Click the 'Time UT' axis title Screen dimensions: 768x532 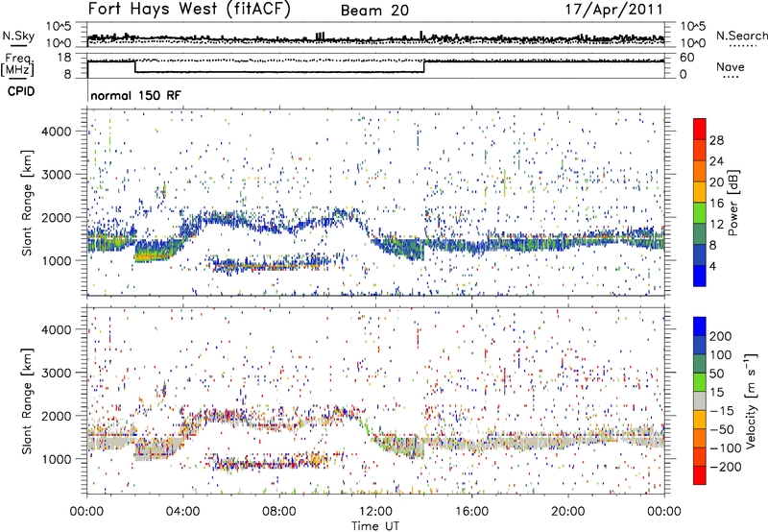pos(375,526)
